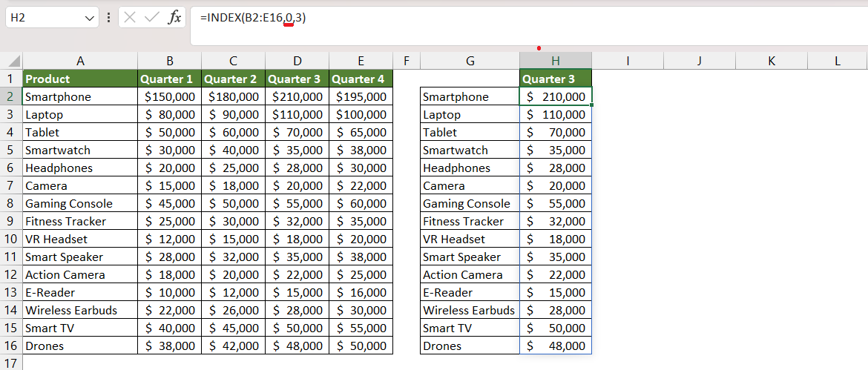Click the $ 45,000 cell in row 8

coord(170,203)
